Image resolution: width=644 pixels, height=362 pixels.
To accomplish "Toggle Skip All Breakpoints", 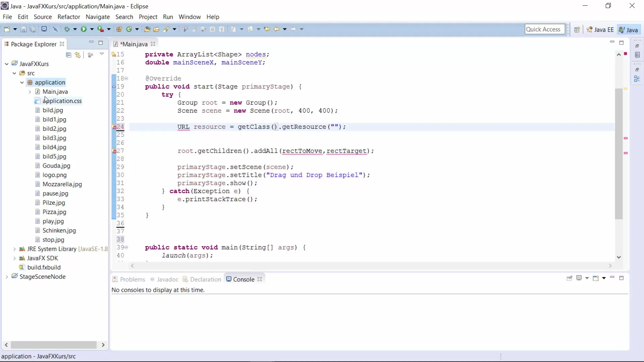I will tap(55, 29).
